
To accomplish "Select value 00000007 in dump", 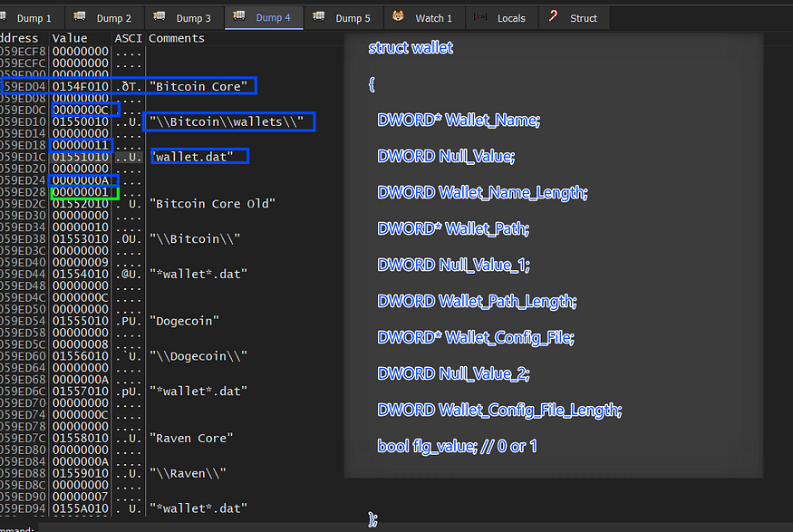I will (81, 497).
